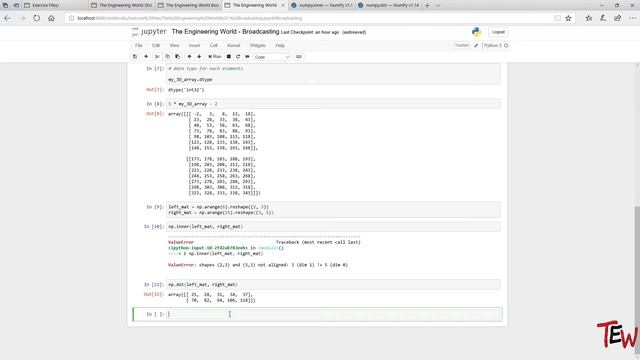Open the Help menu
This screenshot has height=360, width=640.
click(280, 45)
